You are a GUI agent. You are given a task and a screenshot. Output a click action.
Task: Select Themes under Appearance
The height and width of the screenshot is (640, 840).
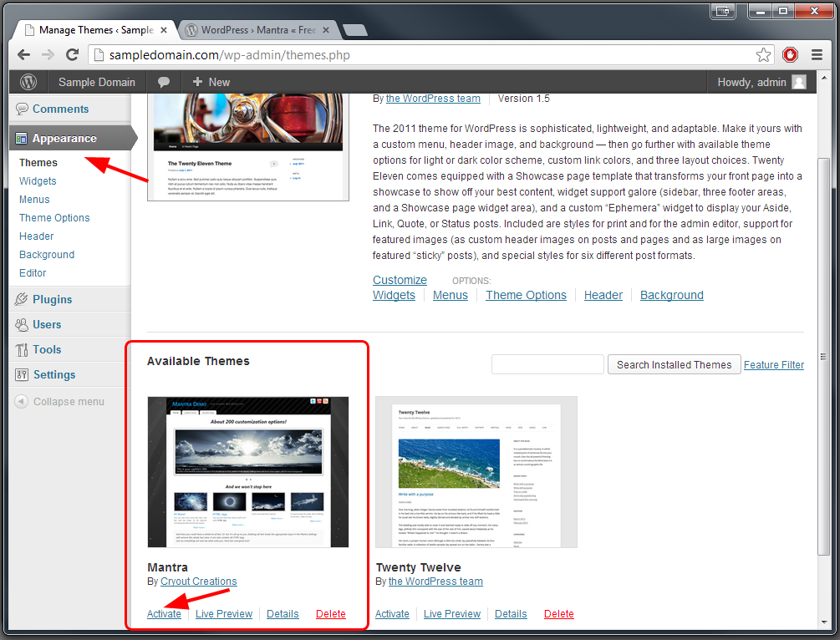pos(38,163)
